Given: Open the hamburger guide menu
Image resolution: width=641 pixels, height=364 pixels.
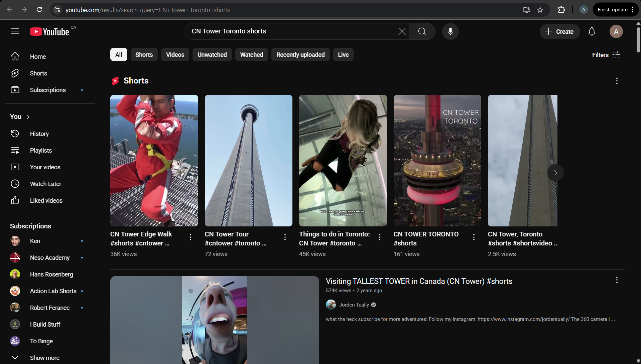Looking at the screenshot, I should pyautogui.click(x=15, y=31).
